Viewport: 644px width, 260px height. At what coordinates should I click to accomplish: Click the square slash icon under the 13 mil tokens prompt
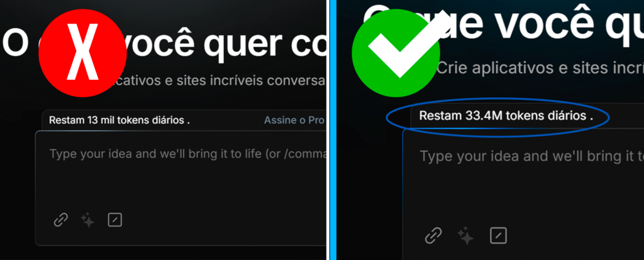click(x=114, y=220)
